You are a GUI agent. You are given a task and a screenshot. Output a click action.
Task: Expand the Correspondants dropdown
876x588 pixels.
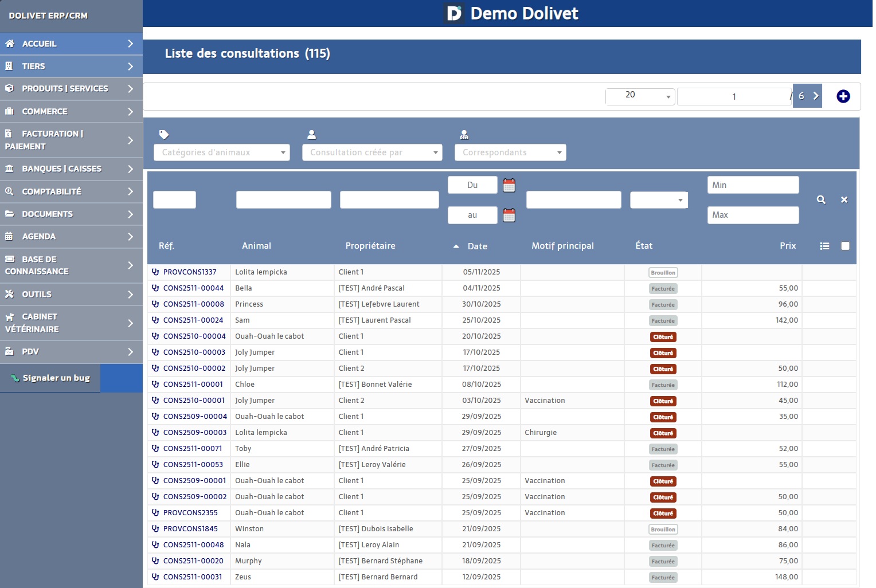(x=510, y=152)
